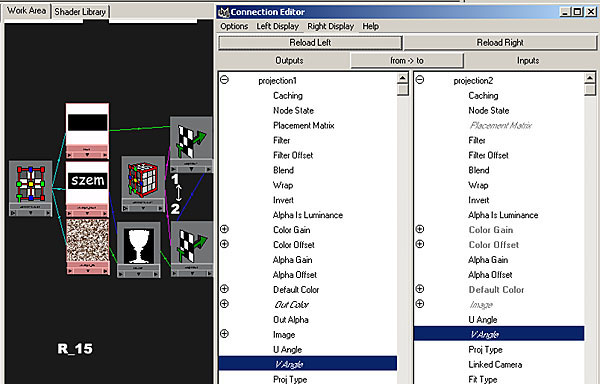Switch to the Shader Library tab
Viewport: 600px width, 384px height.
(80, 12)
